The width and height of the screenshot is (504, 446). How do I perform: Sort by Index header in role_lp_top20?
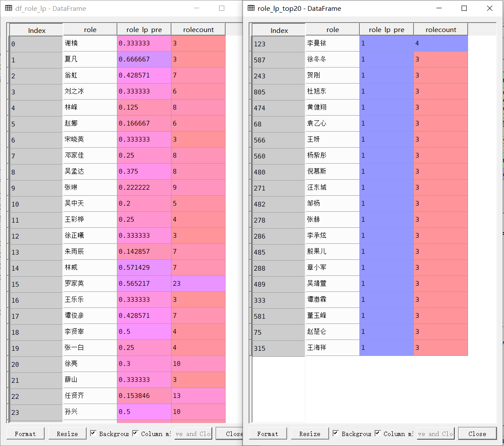[279, 30]
